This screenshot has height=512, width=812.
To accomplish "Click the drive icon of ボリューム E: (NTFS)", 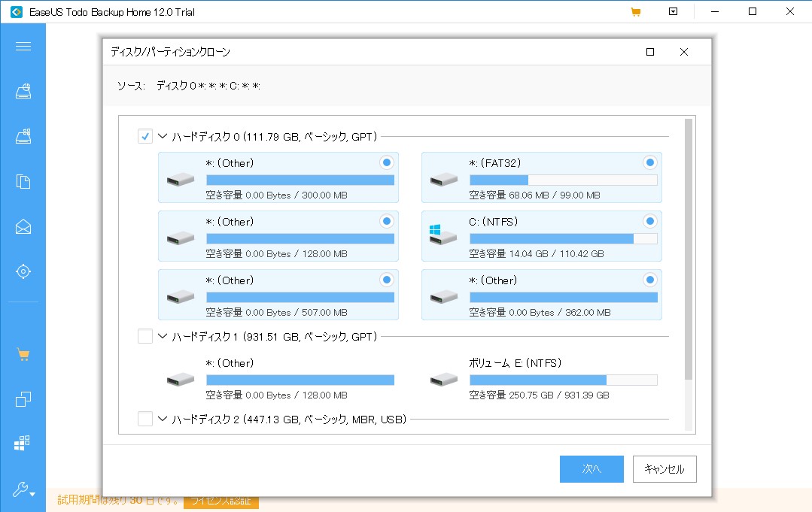I will (444, 380).
